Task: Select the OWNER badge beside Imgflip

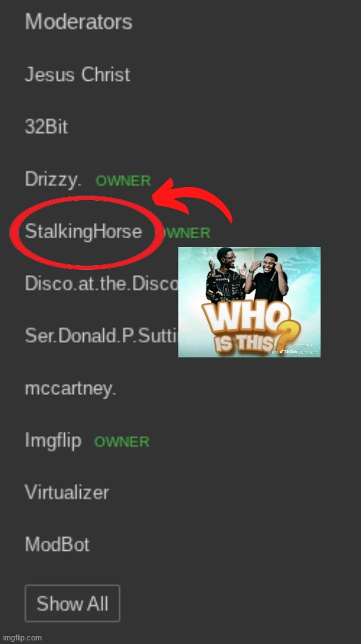Action: (x=121, y=442)
